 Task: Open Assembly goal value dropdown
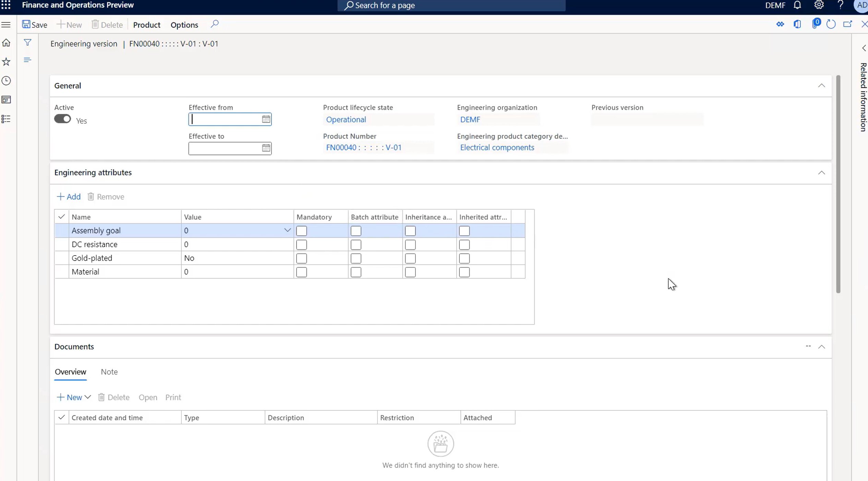pyautogui.click(x=287, y=230)
